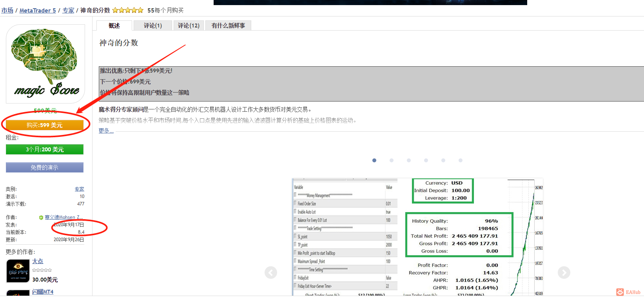
Task: Select the fifth gallery pagination dot
Action: 443,160
